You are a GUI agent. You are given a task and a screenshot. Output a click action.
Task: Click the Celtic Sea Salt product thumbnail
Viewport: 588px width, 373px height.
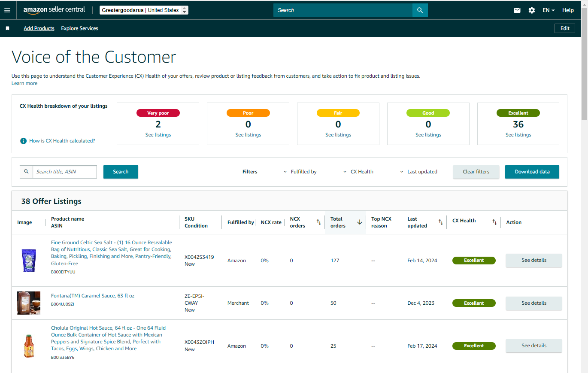[x=29, y=261]
